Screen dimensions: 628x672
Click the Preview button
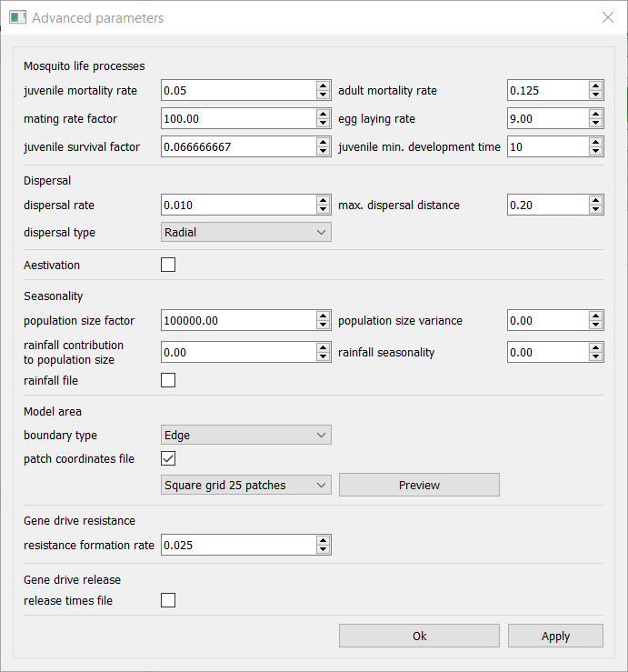point(419,485)
